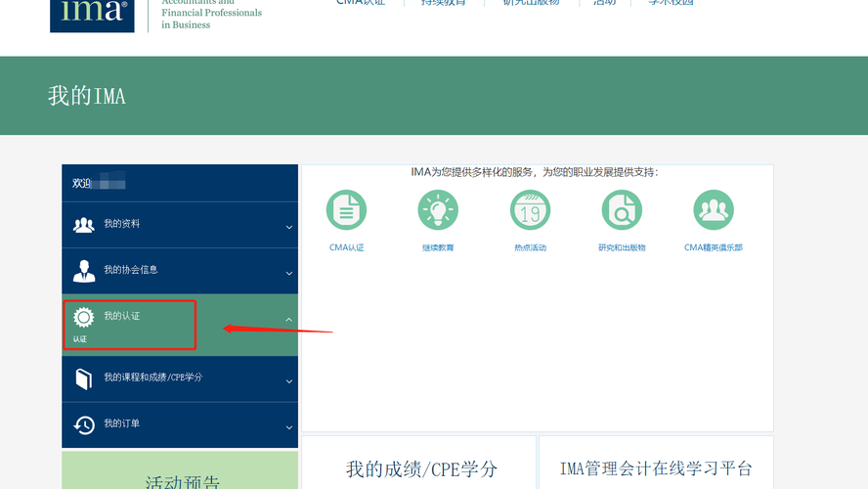Click the 我的订单 history clock icon
The image size is (868, 489).
pyautogui.click(x=84, y=424)
